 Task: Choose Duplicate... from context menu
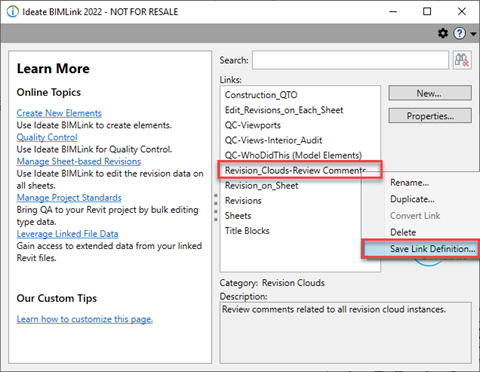(x=412, y=199)
